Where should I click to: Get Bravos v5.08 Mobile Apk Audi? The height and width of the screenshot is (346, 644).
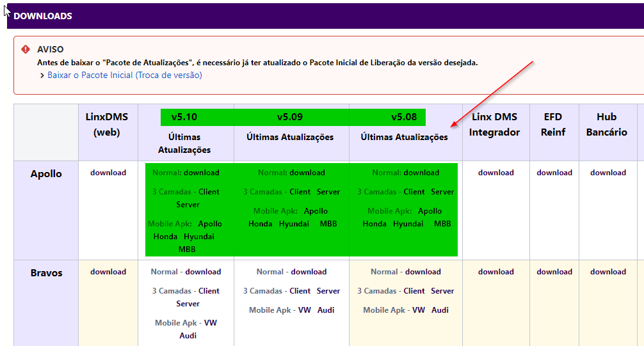440,310
